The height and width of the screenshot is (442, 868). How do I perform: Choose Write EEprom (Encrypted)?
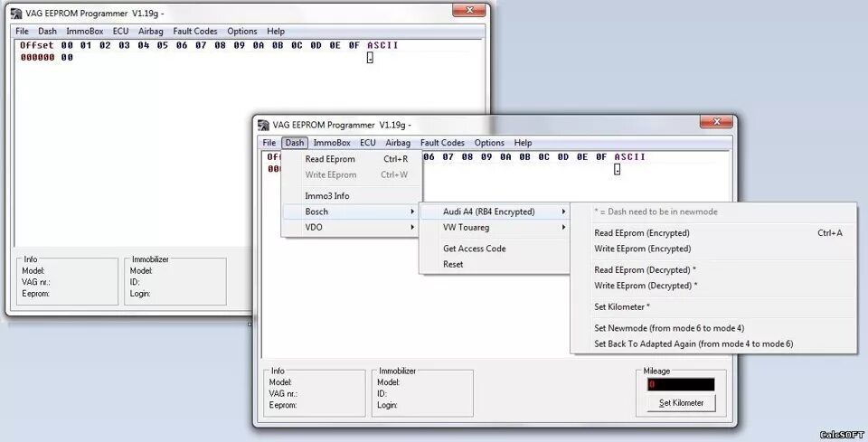point(714,249)
